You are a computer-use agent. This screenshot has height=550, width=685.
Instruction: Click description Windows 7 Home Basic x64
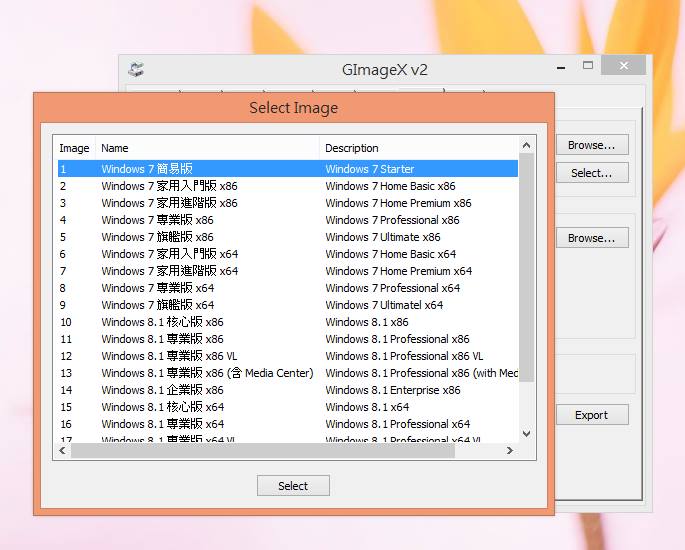[x=391, y=254]
